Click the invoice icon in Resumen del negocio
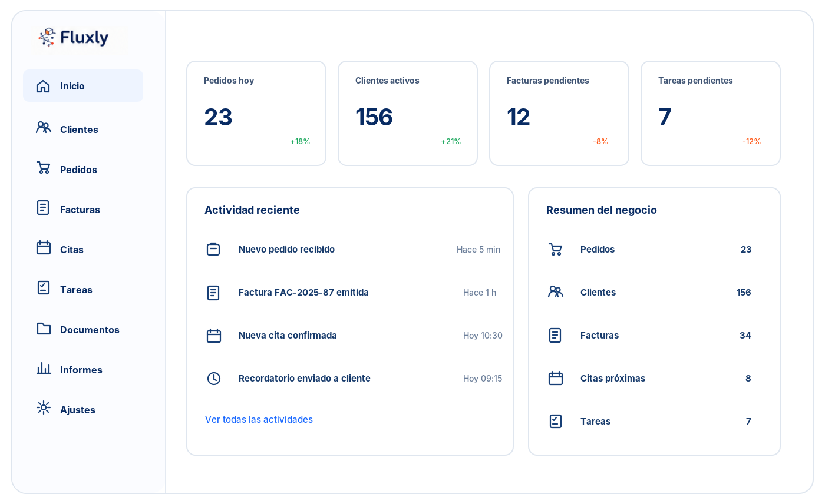The width and height of the screenshot is (825, 504). pyautogui.click(x=555, y=335)
